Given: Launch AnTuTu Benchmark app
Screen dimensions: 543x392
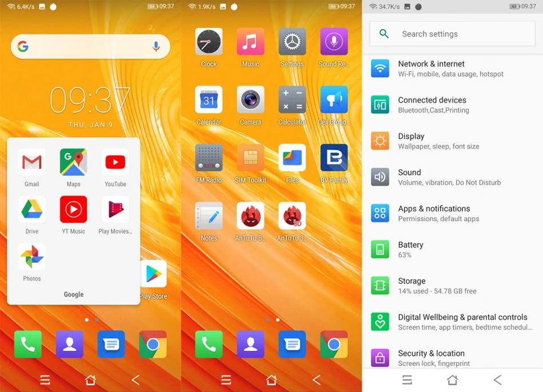Looking at the screenshot, I should [x=250, y=216].
